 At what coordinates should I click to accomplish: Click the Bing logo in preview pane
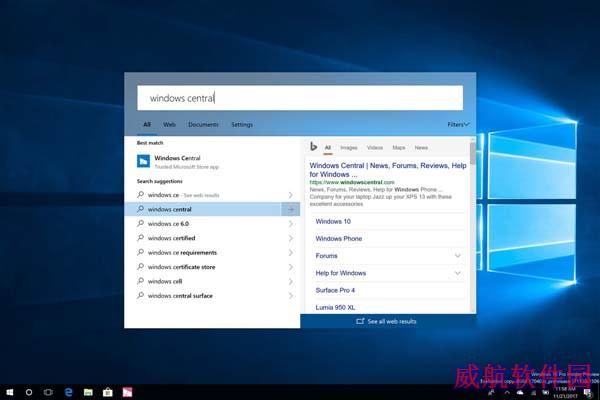(313, 146)
